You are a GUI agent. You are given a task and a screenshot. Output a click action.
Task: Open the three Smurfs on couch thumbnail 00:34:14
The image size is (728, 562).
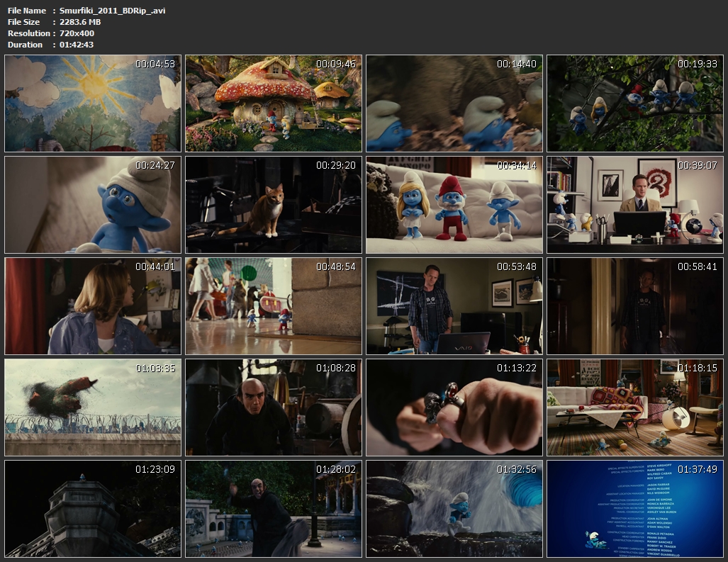click(454, 205)
